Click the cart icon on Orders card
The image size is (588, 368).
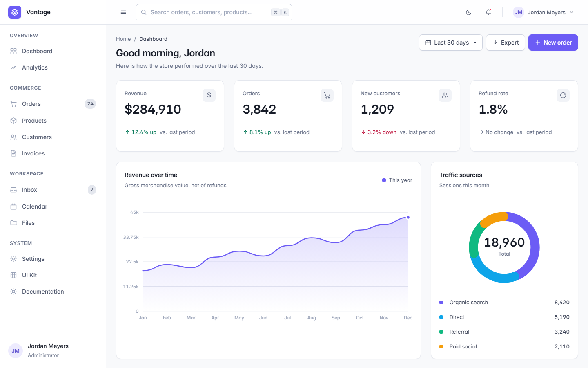pos(327,95)
